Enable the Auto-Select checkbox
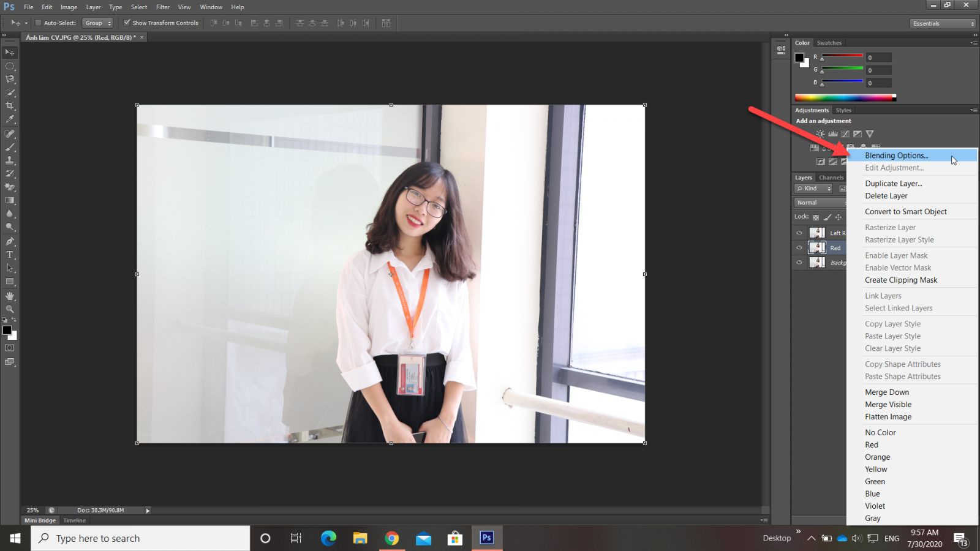This screenshot has width=980, height=551. (38, 23)
